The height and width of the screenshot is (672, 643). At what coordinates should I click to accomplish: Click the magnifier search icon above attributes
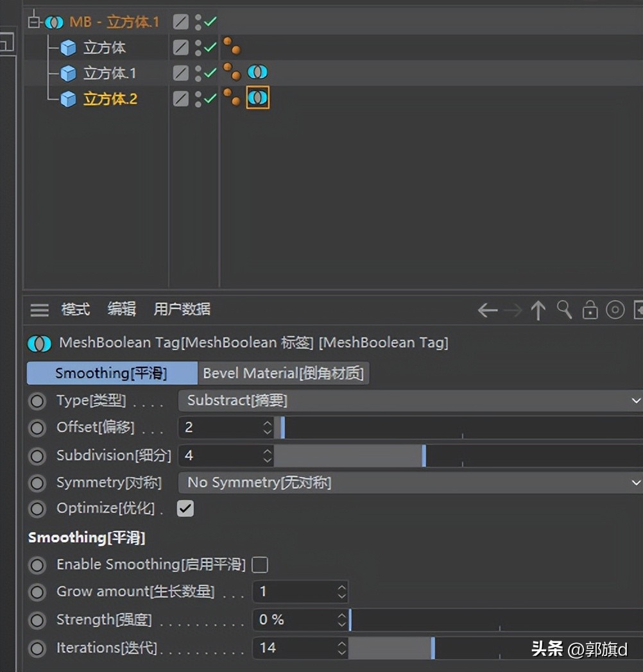[x=564, y=310]
